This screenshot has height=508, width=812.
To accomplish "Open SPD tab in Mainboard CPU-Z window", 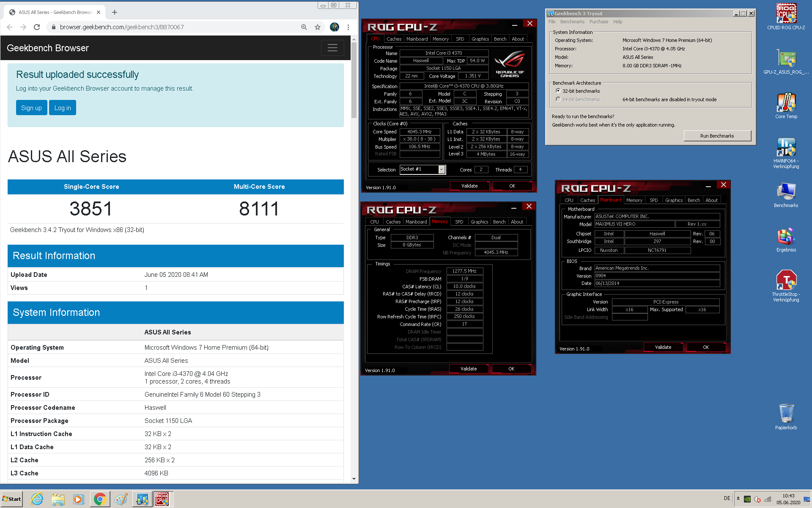I will [653, 200].
